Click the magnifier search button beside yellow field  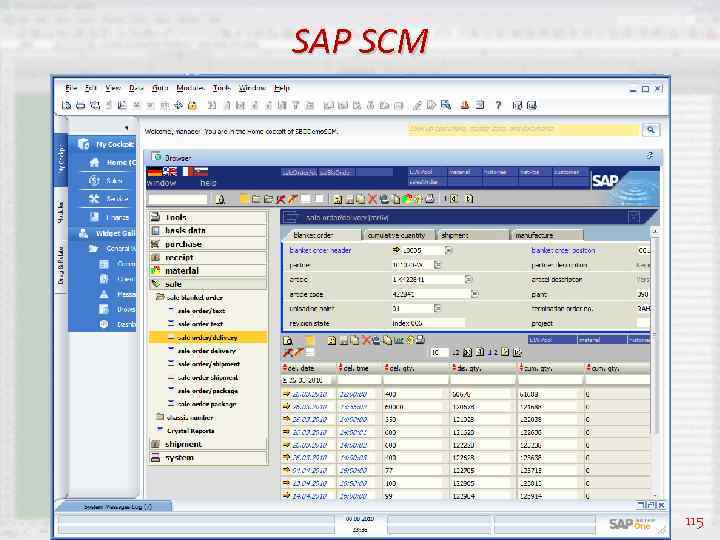pos(651,130)
